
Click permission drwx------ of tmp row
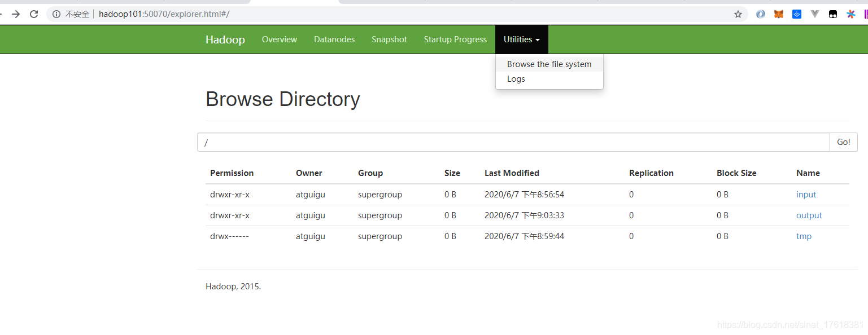229,236
